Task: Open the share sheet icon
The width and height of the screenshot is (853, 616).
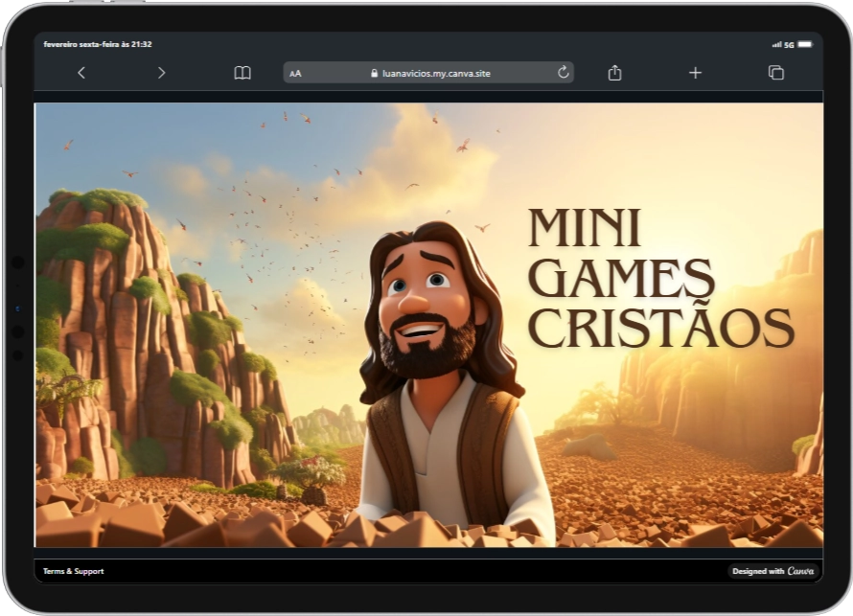Action: [x=614, y=73]
